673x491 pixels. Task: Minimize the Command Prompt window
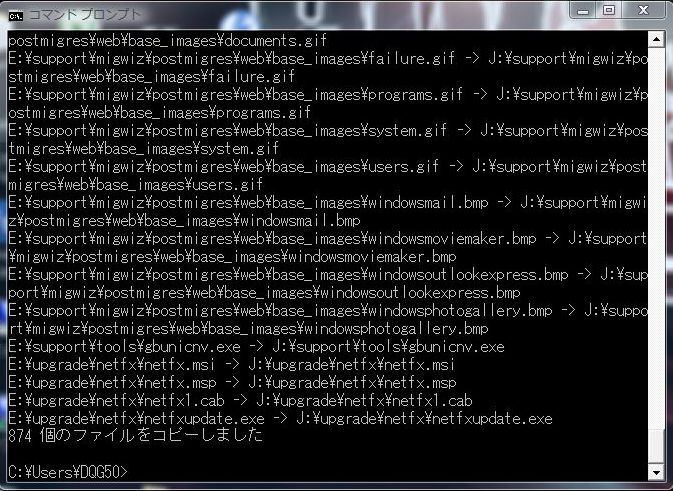pyautogui.click(x=584, y=11)
